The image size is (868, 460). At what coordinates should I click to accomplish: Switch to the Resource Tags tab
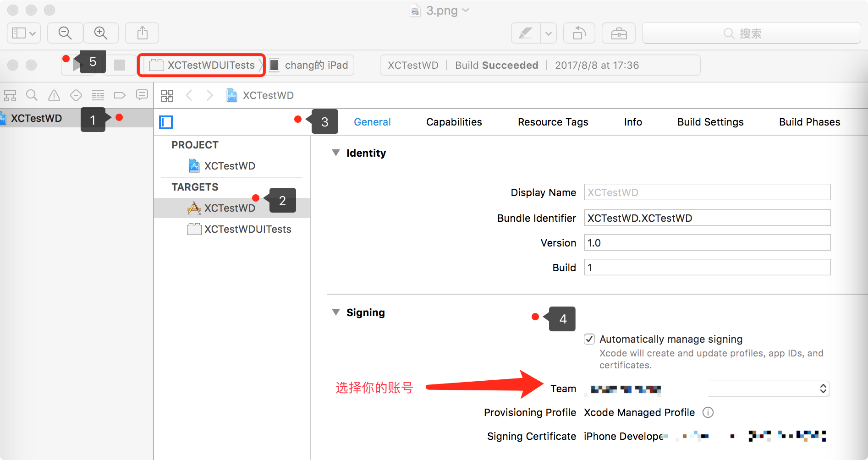coord(553,122)
